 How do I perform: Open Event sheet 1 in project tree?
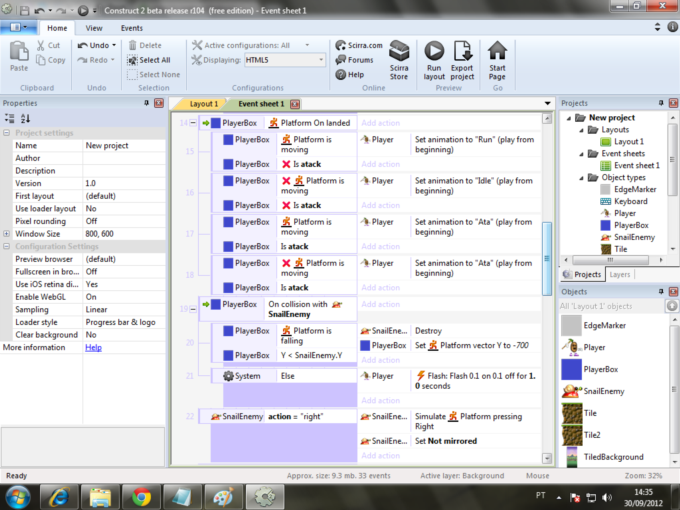click(x=630, y=165)
